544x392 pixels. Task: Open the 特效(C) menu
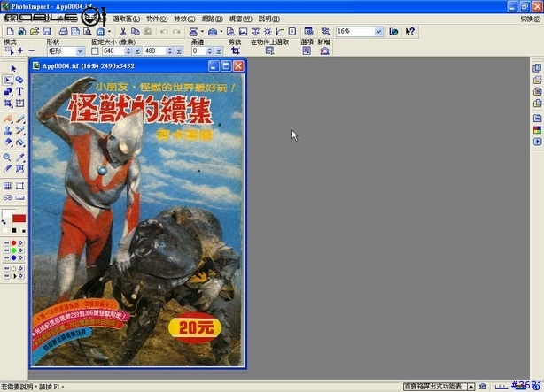(184, 19)
